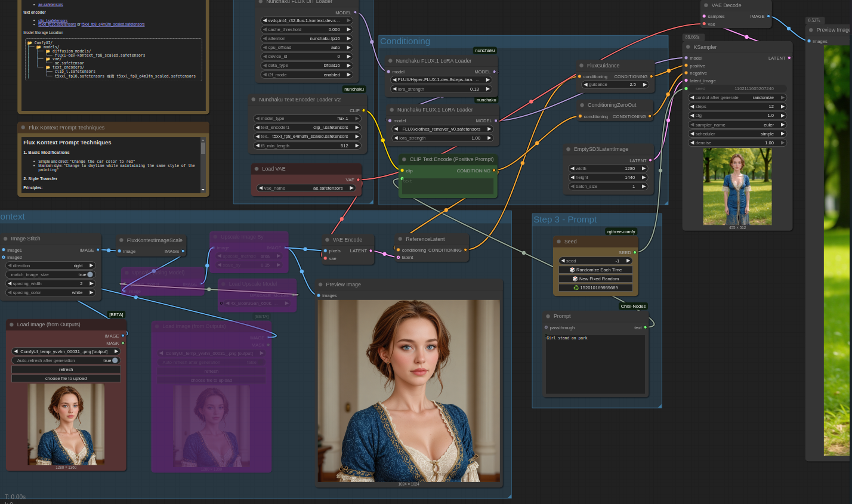Click the KSampler preview thumbnail of the girl in park
Image resolution: width=852 pixels, height=504 pixels.
click(737, 187)
